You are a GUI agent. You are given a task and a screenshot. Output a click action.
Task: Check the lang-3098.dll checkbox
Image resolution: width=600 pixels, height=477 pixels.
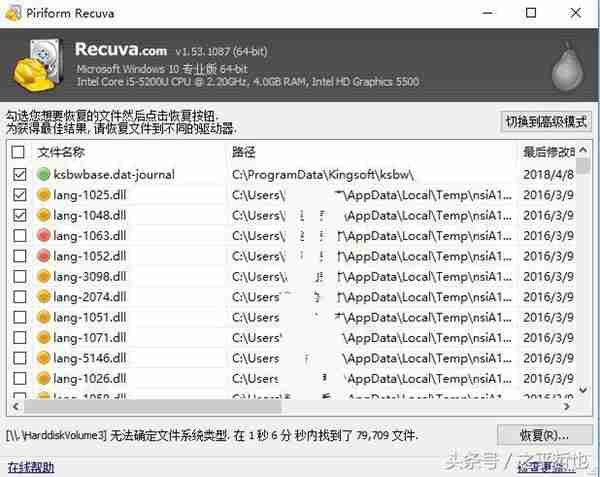point(20,276)
